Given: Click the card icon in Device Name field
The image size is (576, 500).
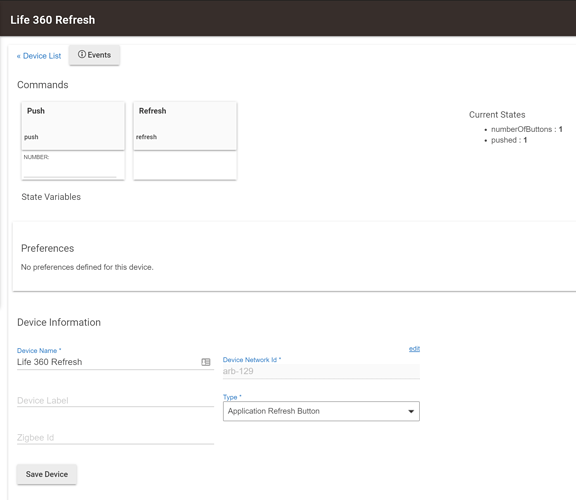Looking at the screenshot, I should (x=206, y=362).
